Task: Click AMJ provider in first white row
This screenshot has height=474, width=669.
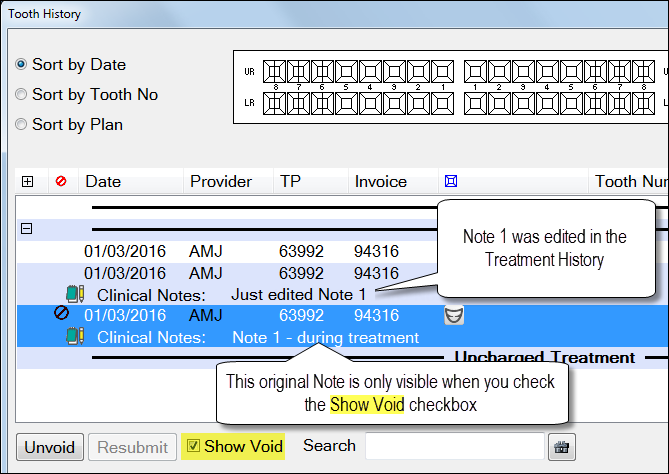Action: (206, 251)
